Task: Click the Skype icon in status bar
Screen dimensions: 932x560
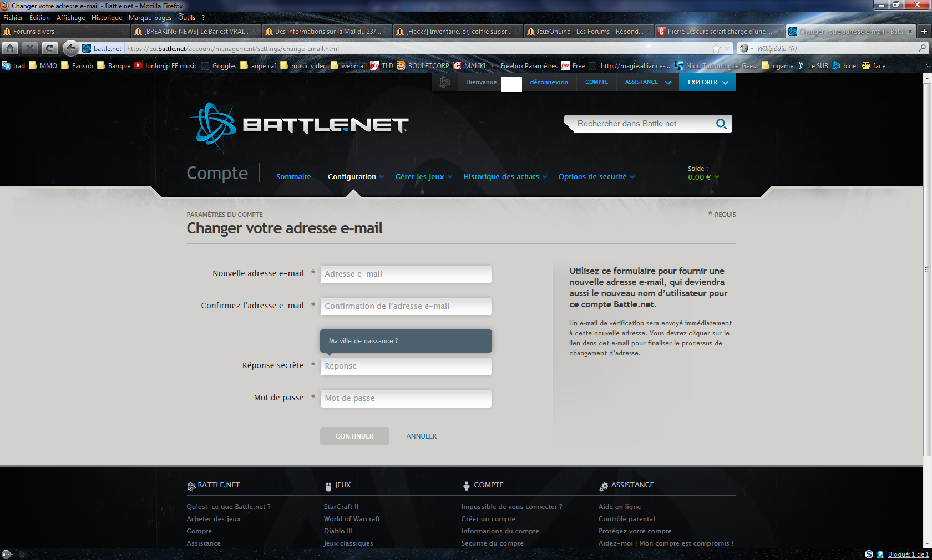Action: (x=869, y=554)
